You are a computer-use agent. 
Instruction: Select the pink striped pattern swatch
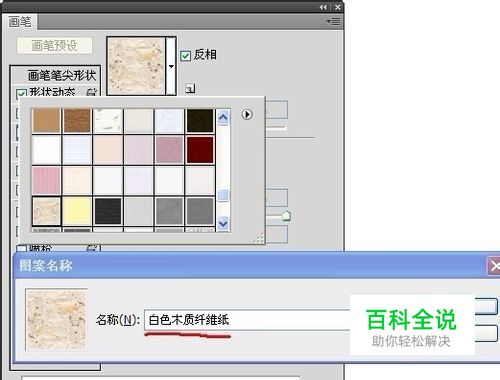(x=46, y=180)
